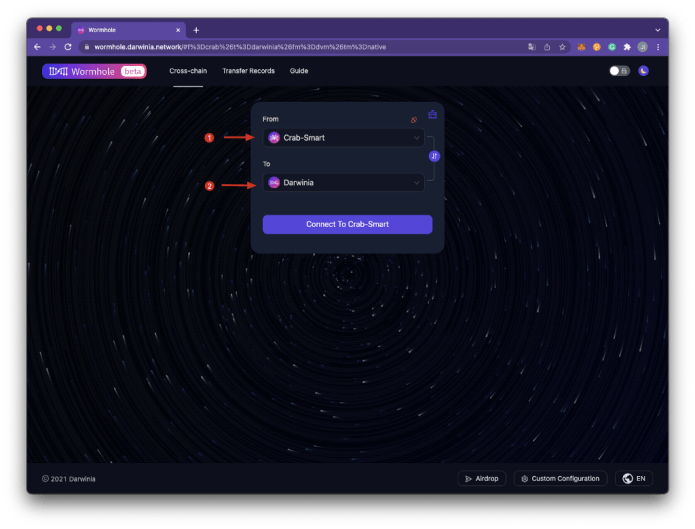Open the Cross-chain tab
The width and height of the screenshot is (695, 529).
click(x=188, y=71)
